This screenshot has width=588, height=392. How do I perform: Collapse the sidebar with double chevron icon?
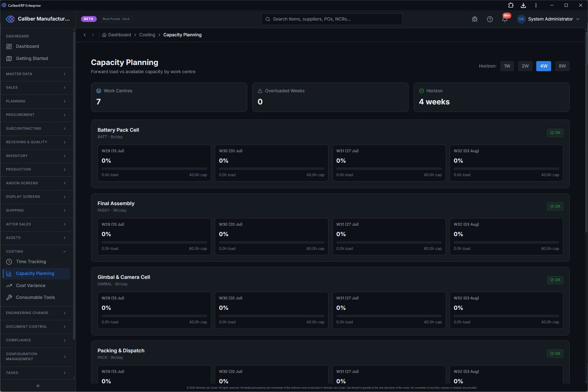(38, 386)
